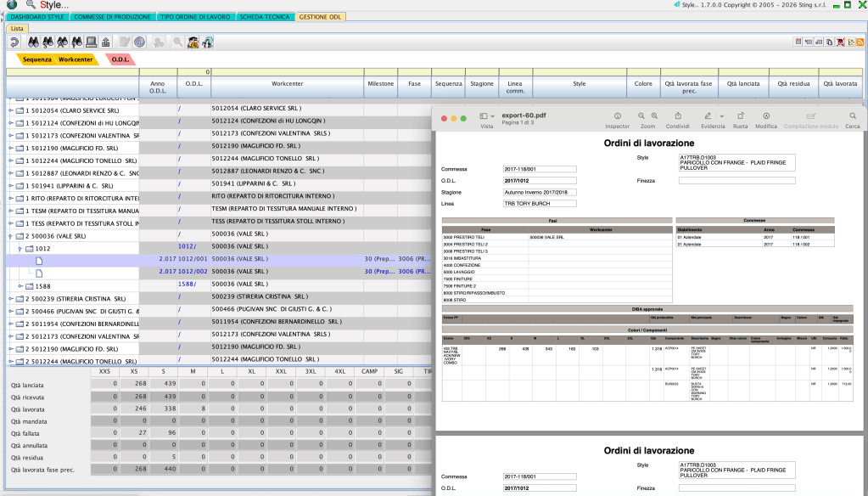868x496 pixels.
Task: Click the Condividi share icon
Action: click(678, 116)
